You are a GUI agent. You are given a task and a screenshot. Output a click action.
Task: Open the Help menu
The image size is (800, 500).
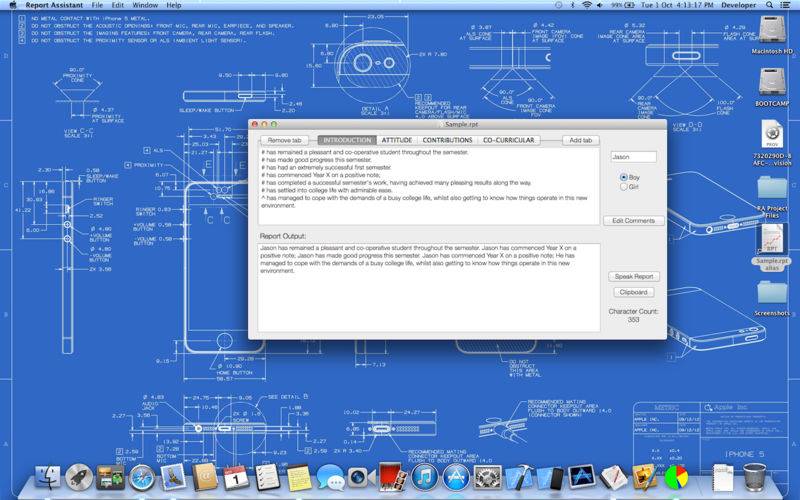coord(174,5)
